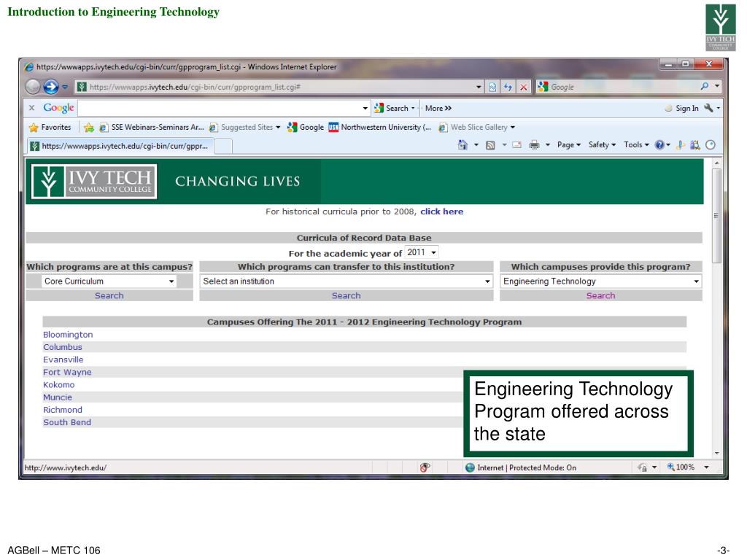Click the Google toolbar search input
Viewport: 747px width, 560px height.
point(220,108)
